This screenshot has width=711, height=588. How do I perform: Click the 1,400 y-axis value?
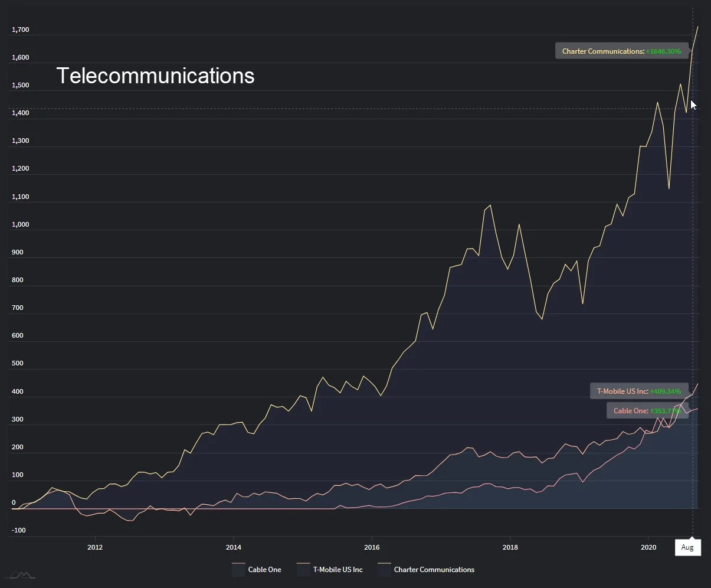pos(21,113)
